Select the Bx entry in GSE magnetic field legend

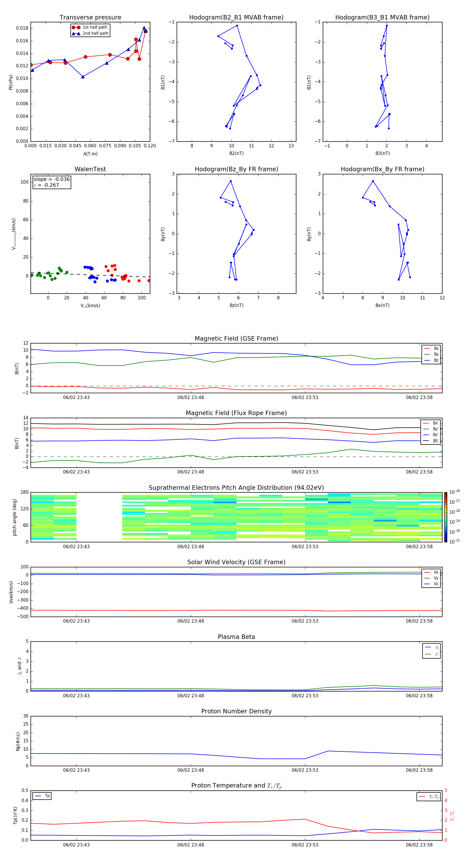pos(431,349)
